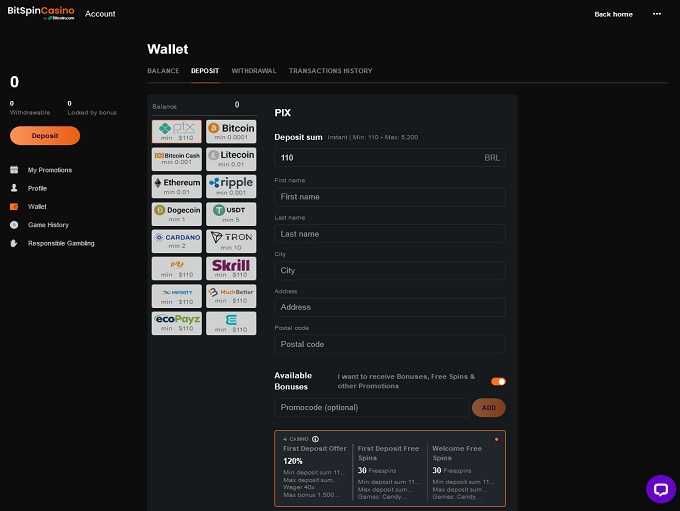Toggle receive bonuses and promotions switch
Viewport: 680px width, 511px height.
pos(498,381)
